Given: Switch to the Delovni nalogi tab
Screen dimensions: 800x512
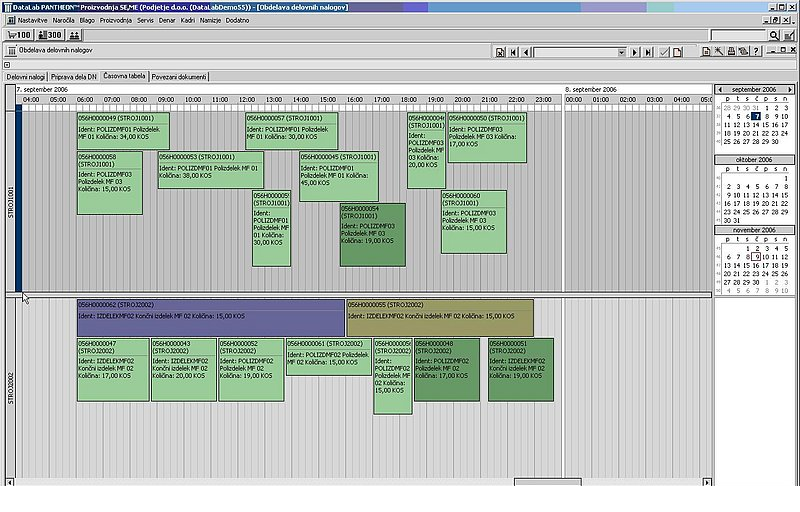Looking at the screenshot, I should coord(25,76).
